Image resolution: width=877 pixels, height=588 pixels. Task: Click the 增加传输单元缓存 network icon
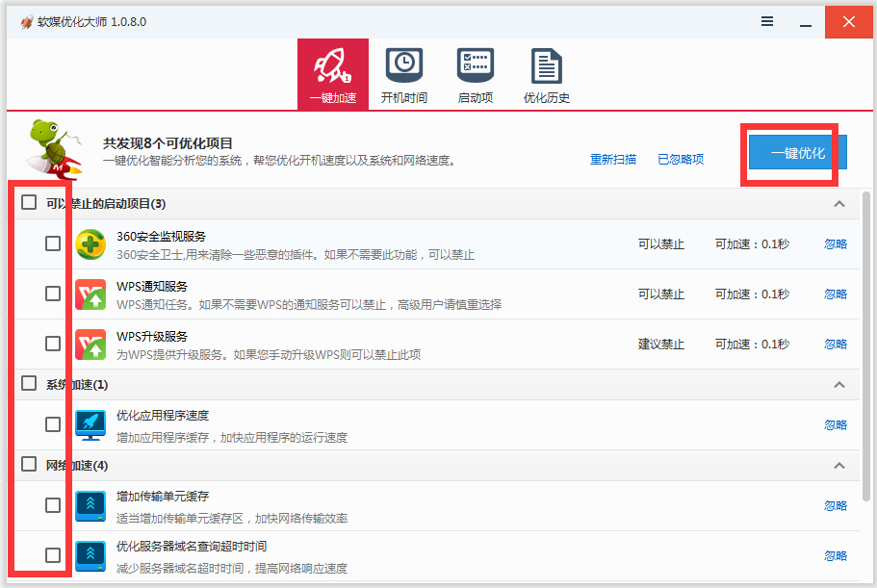pos(90,503)
